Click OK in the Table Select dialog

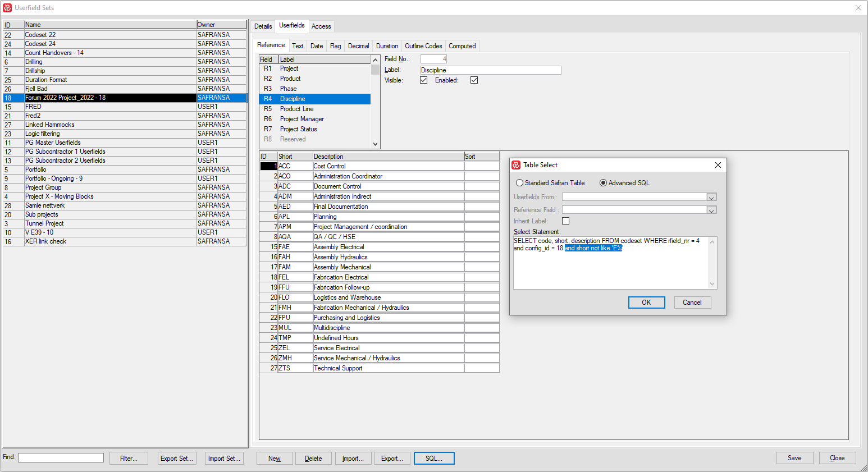coord(647,303)
